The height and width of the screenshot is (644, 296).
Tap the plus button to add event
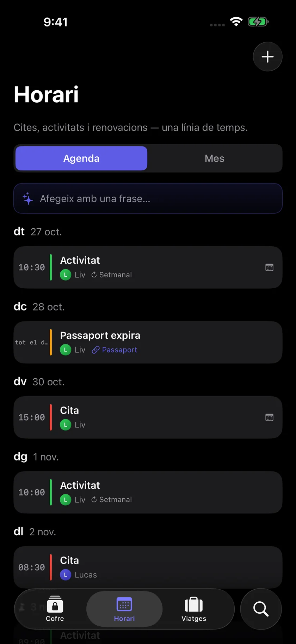click(x=267, y=56)
